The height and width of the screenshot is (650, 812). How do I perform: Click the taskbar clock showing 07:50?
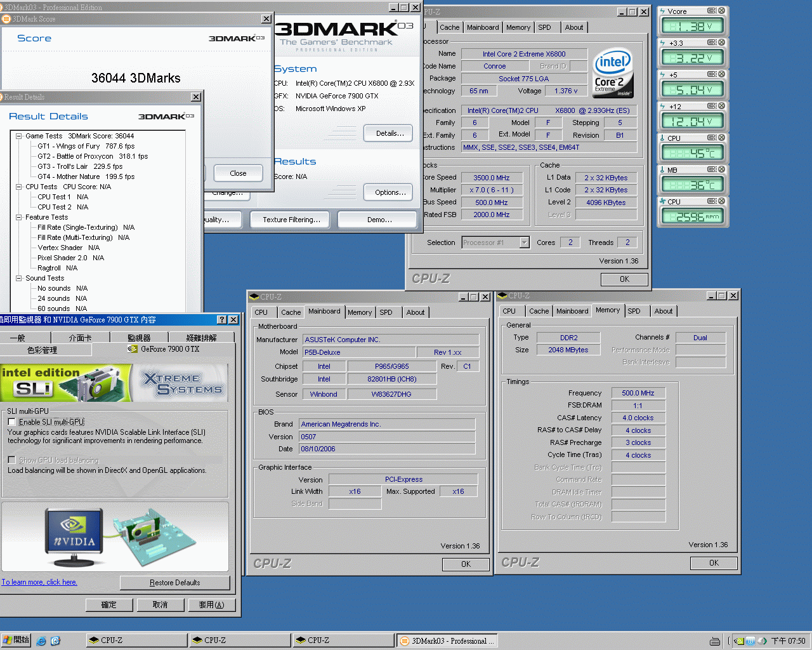788,641
